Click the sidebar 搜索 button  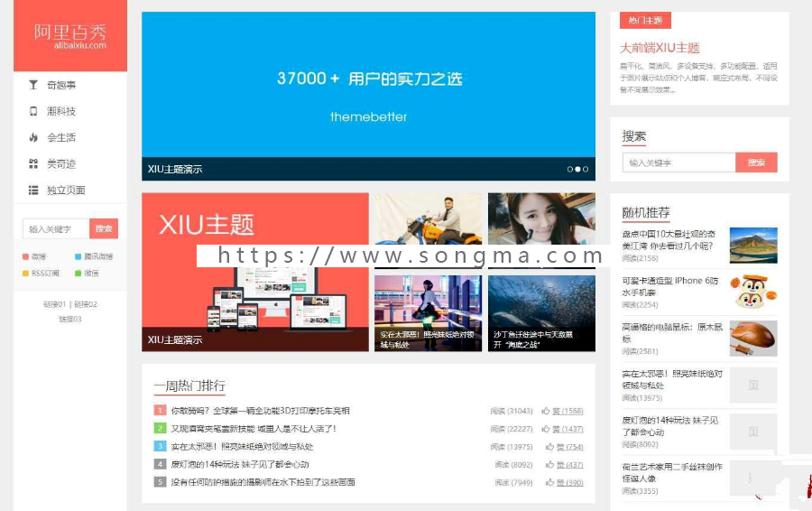104,228
